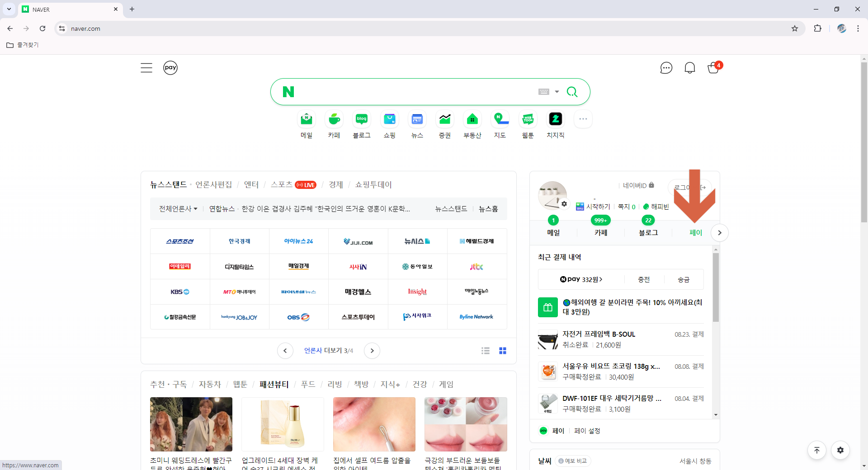The image size is (868, 470).
Task: Open the on-screen keyboard icon in search box
Action: [x=544, y=92]
